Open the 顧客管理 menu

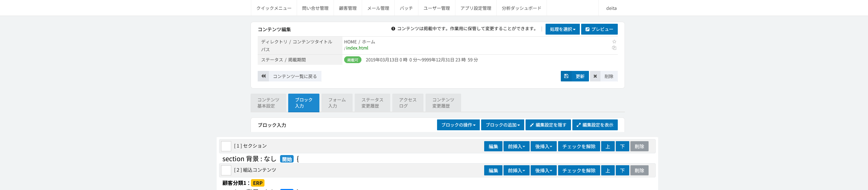348,8
